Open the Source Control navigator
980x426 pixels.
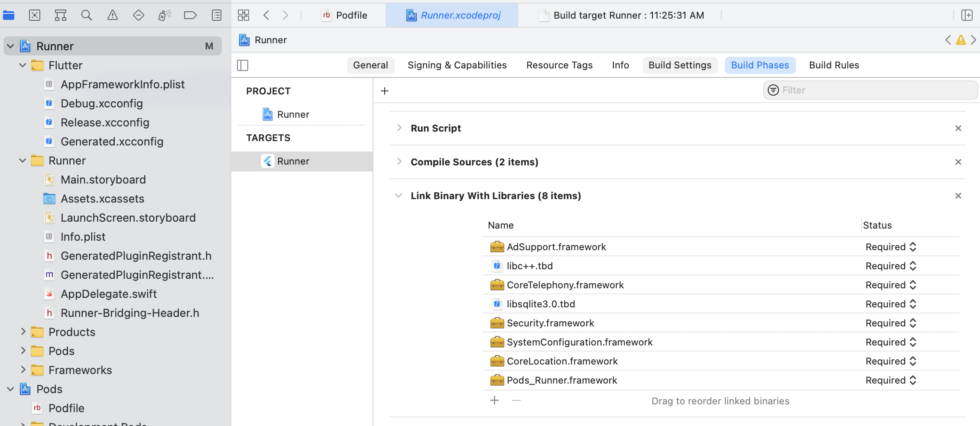(x=35, y=16)
